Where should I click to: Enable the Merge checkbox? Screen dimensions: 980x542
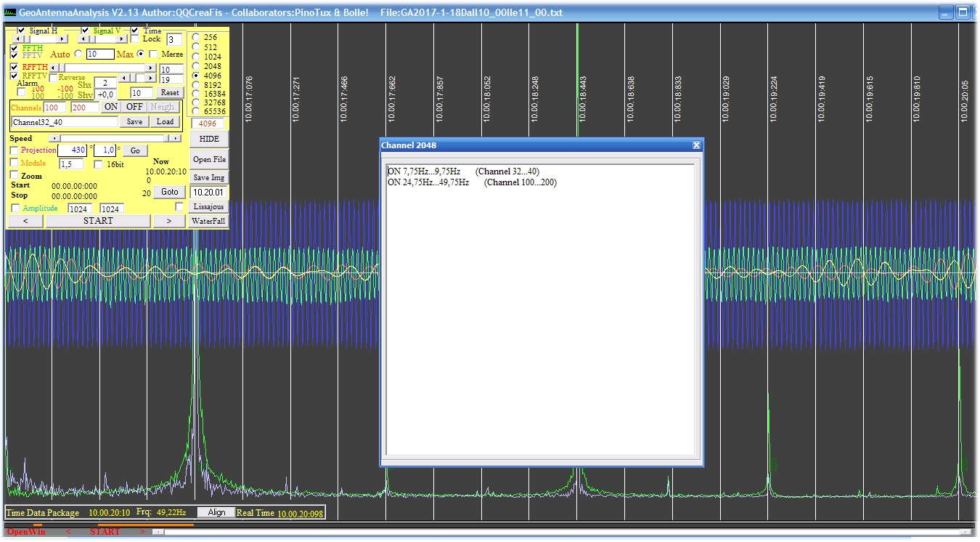(x=153, y=54)
